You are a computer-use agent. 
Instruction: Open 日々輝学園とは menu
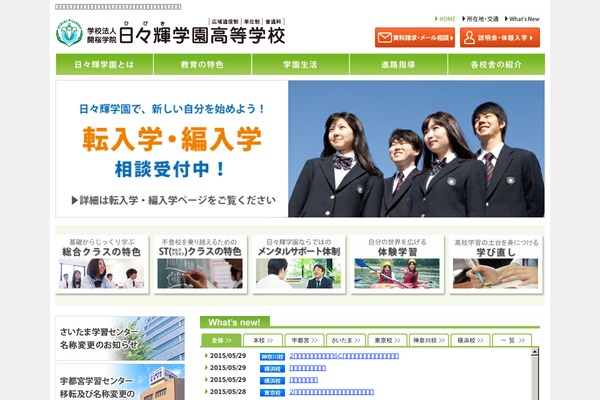click(x=104, y=64)
